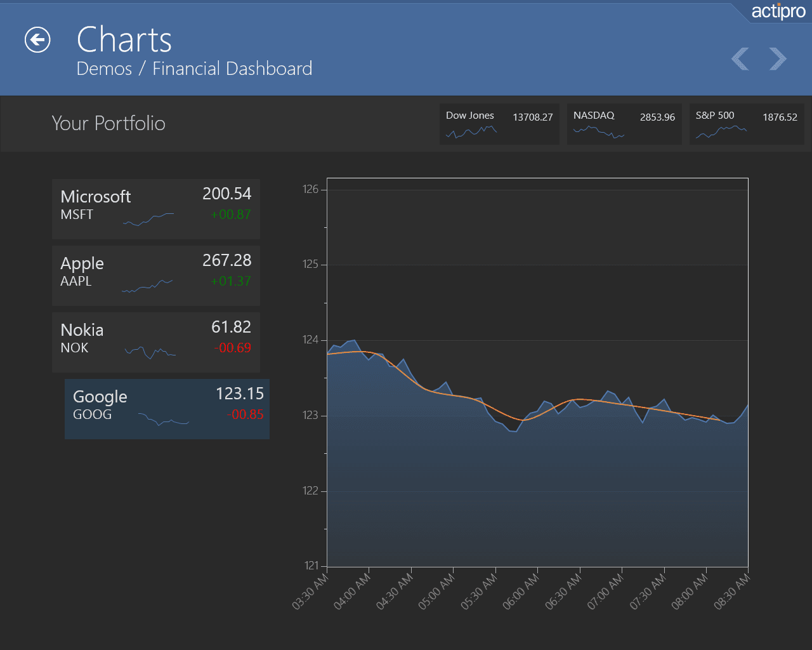Click the actipro logo
812x650 pixels.
pos(778,11)
